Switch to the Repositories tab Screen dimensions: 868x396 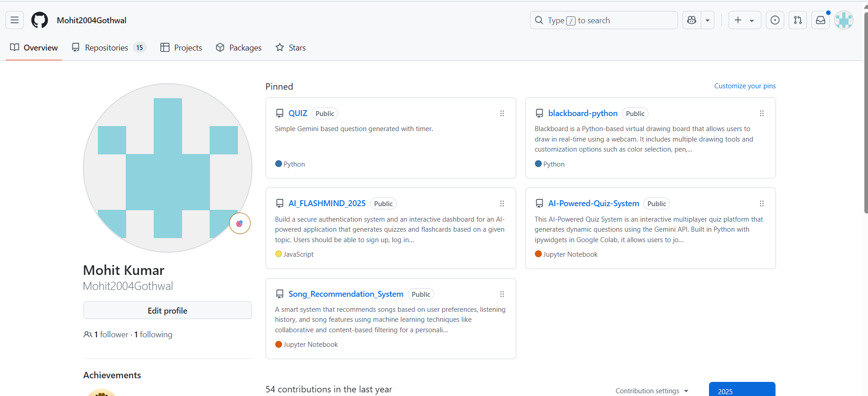109,47
